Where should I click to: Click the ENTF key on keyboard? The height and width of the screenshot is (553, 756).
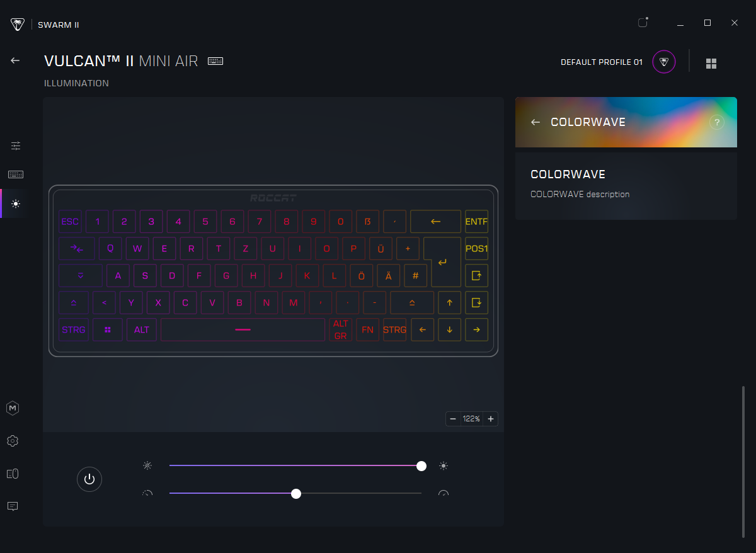tap(476, 222)
